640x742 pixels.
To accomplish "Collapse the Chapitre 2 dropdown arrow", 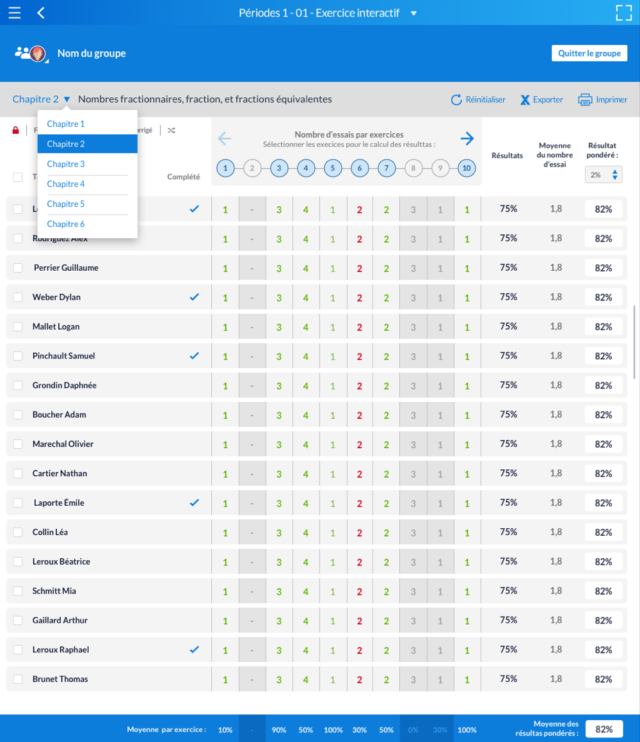I will coord(67,100).
